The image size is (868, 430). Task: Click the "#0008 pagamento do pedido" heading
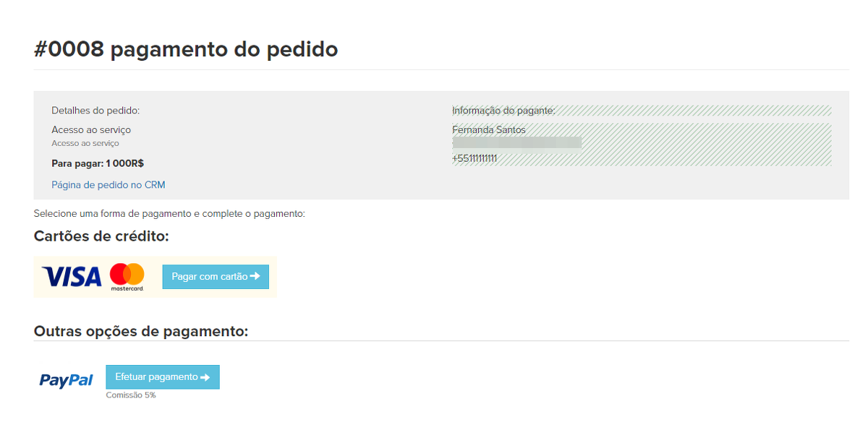186,49
